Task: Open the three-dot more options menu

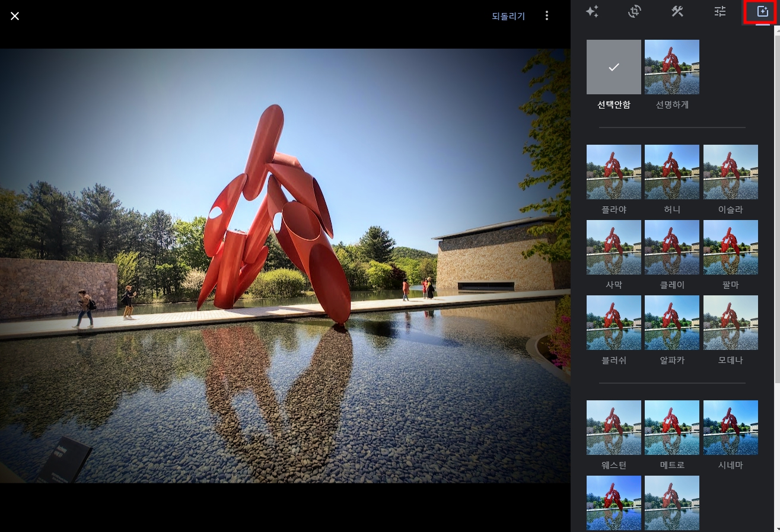Action: [x=547, y=16]
